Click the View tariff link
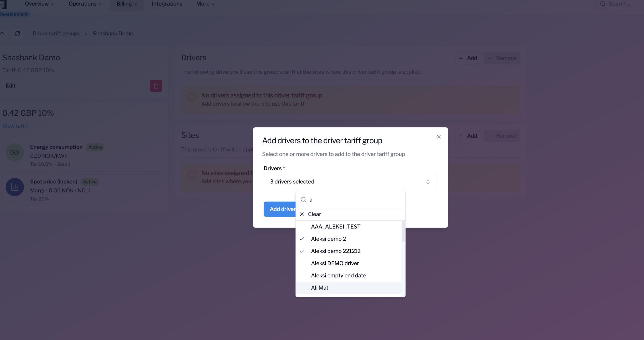The width and height of the screenshot is (644, 340). point(15,126)
